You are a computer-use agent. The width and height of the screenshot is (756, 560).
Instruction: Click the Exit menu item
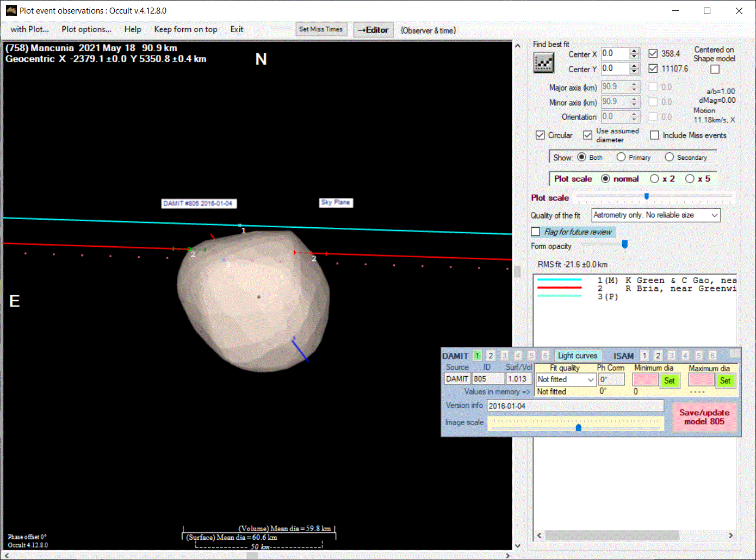[237, 29]
